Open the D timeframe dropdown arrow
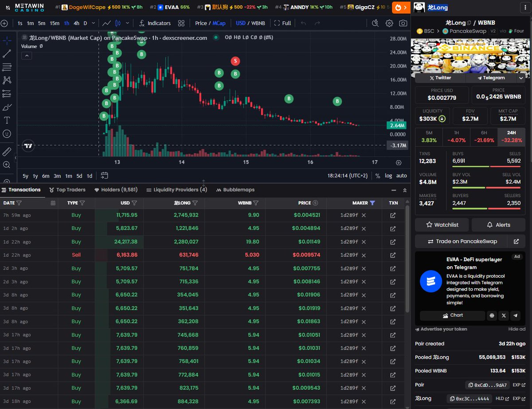This screenshot has width=532, height=409. 94,23
